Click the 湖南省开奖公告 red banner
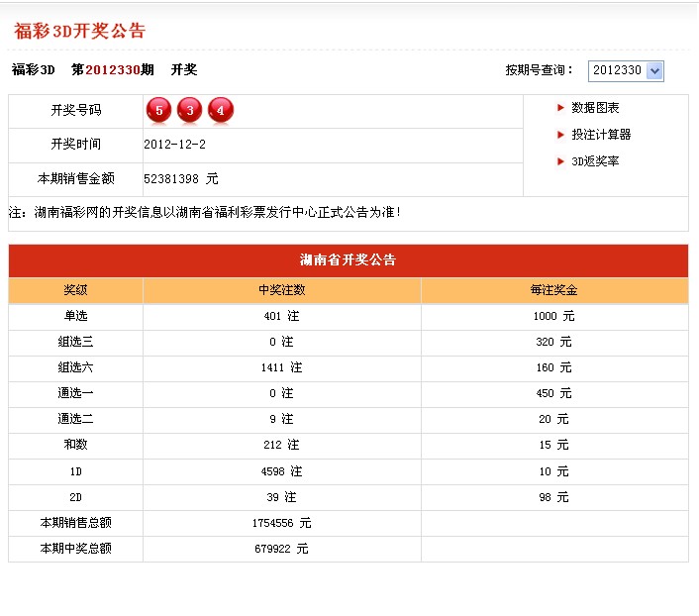 point(349,260)
